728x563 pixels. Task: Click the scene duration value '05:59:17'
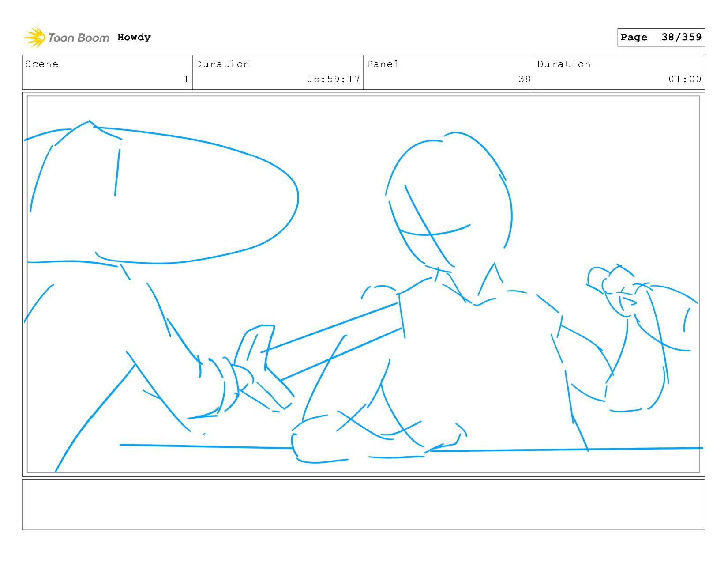coord(334,79)
